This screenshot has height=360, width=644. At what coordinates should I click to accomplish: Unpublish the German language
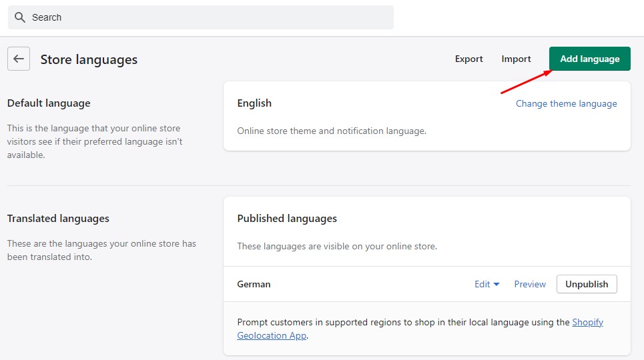(587, 284)
